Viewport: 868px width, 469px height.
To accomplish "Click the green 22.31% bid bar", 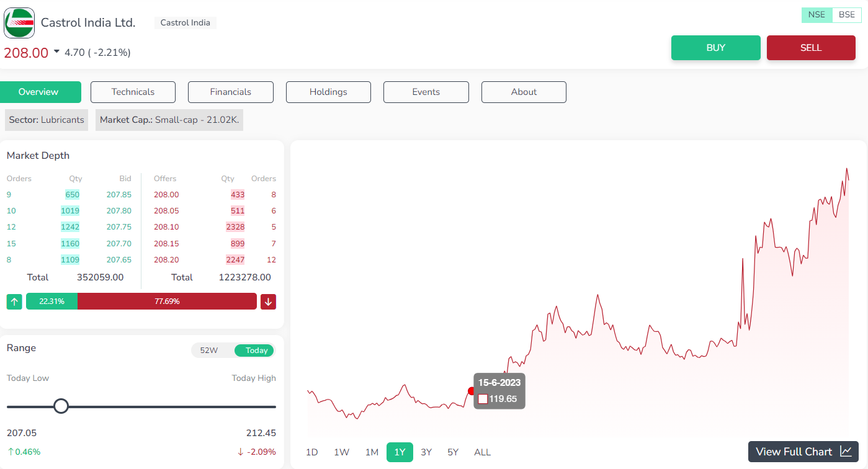I will point(51,301).
